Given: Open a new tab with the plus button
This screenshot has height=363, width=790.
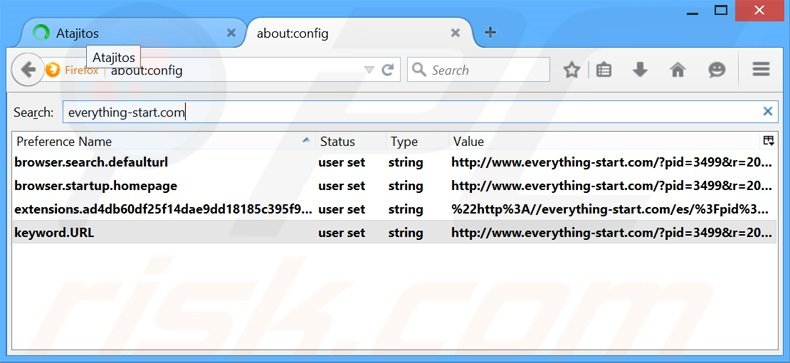Looking at the screenshot, I should tap(490, 33).
